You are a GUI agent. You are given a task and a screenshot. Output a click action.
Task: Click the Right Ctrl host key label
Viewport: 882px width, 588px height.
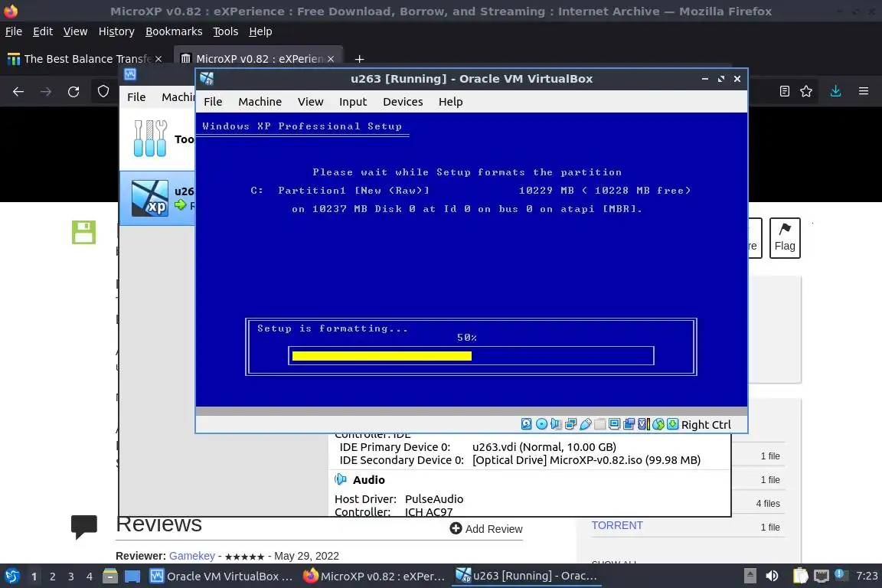pos(706,425)
